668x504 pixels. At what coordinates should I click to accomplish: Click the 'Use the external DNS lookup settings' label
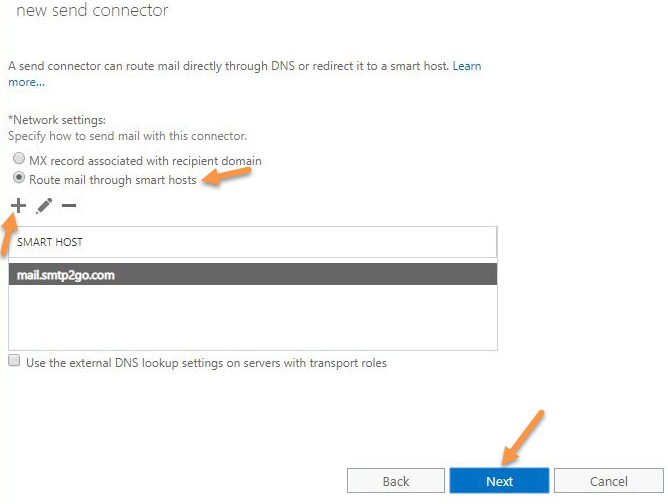(x=207, y=363)
